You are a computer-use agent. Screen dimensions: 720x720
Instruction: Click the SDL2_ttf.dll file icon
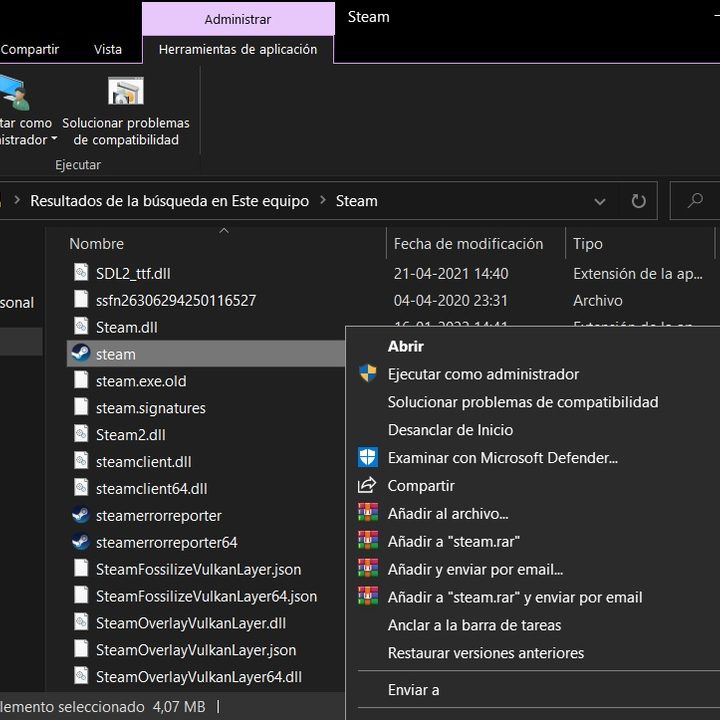pos(80,273)
